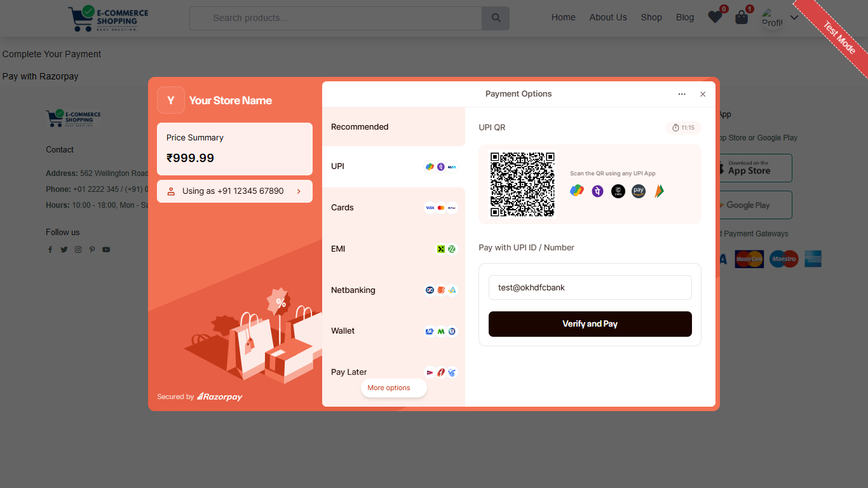
Task: Click the RuPay icon in Cards row
Action: pyautogui.click(x=452, y=208)
